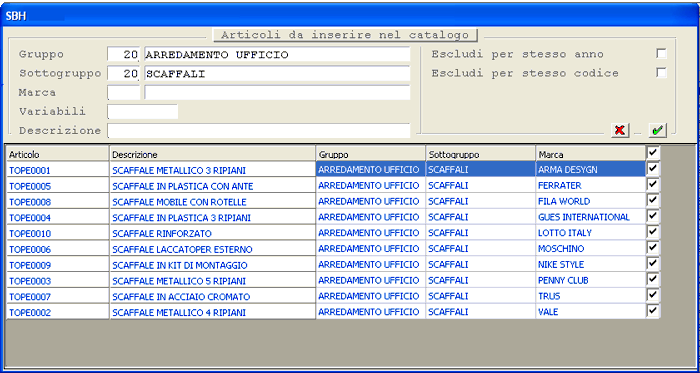Image resolution: width=700 pixels, height=373 pixels.
Task: Click the Gruppo code field with 20
Action: (x=124, y=54)
